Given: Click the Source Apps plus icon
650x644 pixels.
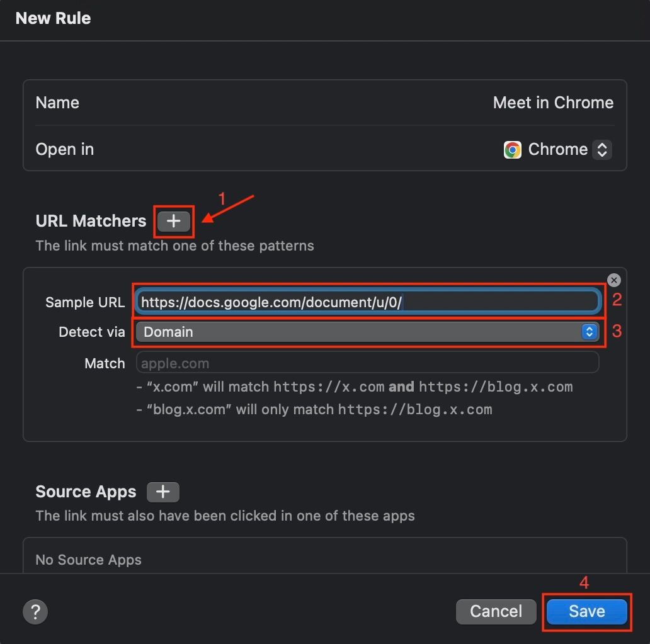Looking at the screenshot, I should pyautogui.click(x=162, y=492).
